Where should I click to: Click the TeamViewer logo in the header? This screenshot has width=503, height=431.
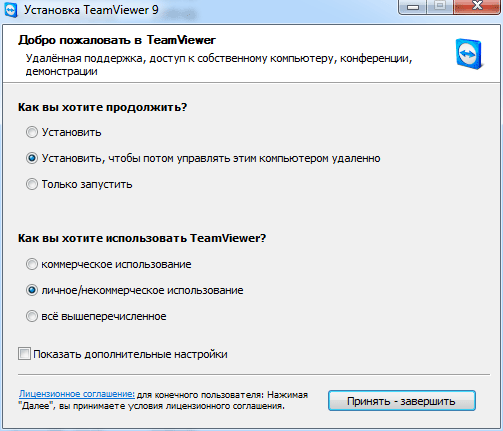[469, 54]
